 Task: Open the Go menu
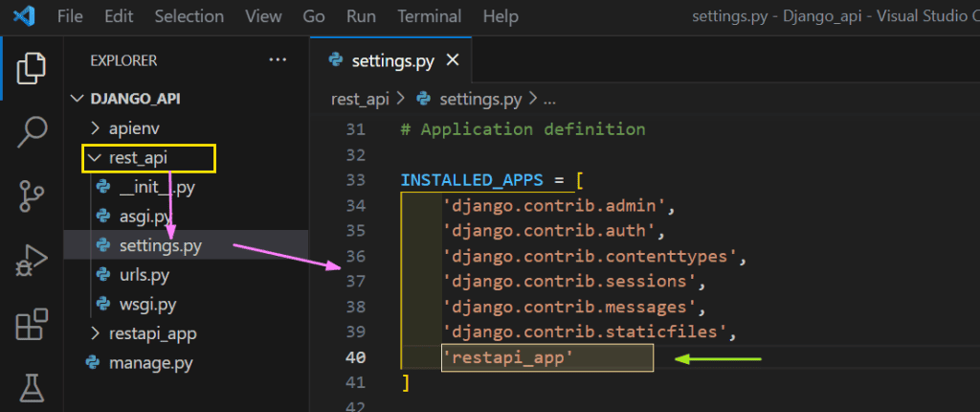click(314, 15)
